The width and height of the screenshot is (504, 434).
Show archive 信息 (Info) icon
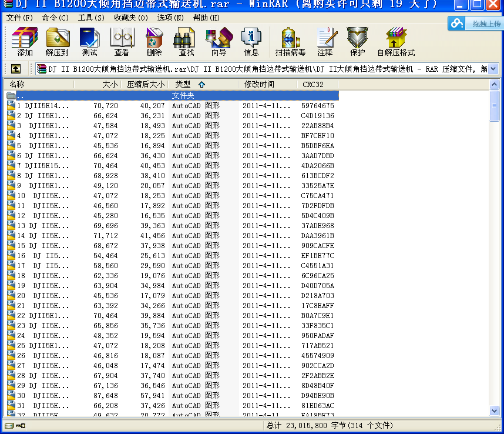pos(251,42)
